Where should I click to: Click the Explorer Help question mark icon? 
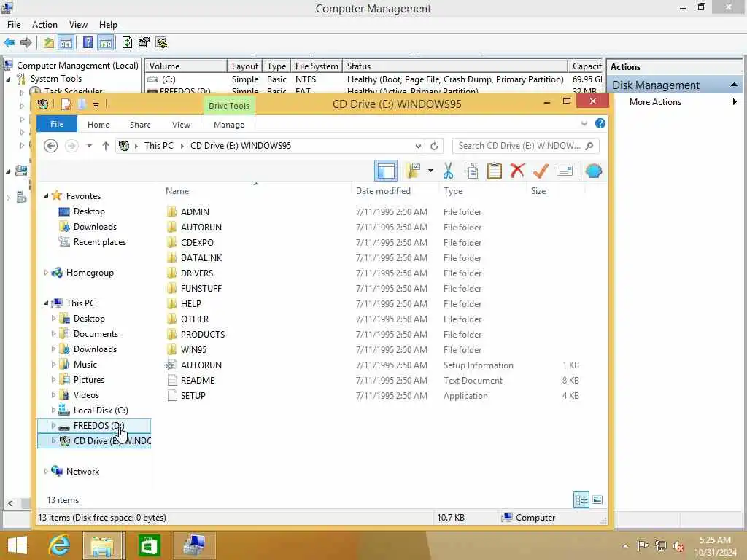coord(600,124)
